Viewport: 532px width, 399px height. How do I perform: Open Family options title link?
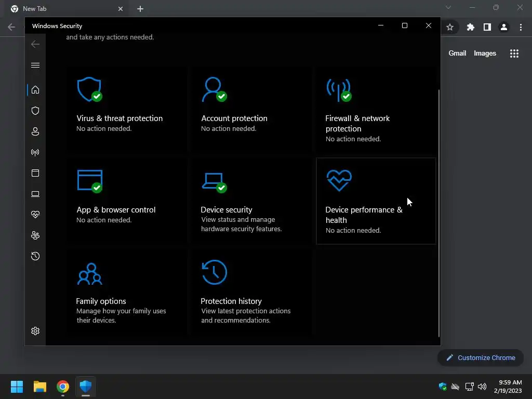point(101,301)
